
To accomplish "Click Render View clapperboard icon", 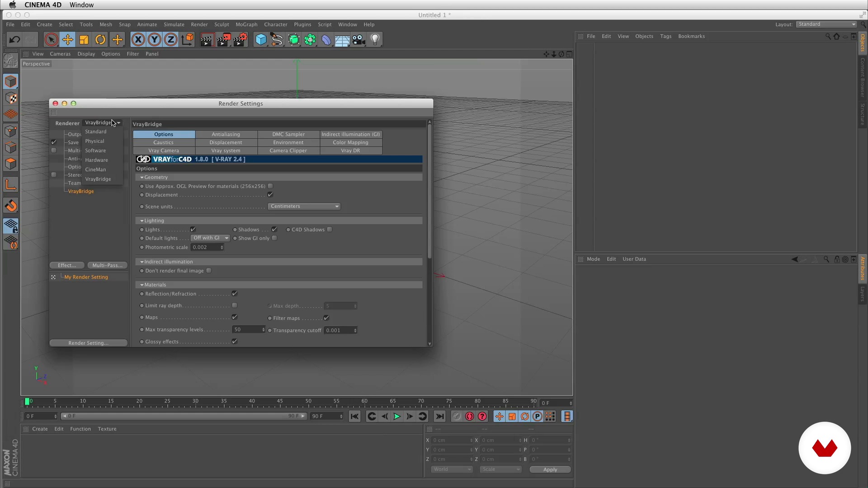I will pyautogui.click(x=207, y=40).
